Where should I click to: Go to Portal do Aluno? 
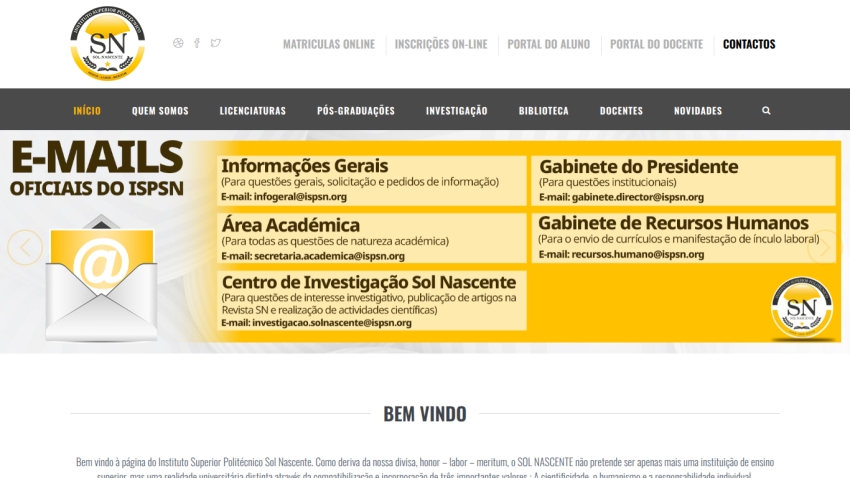pyautogui.click(x=549, y=44)
